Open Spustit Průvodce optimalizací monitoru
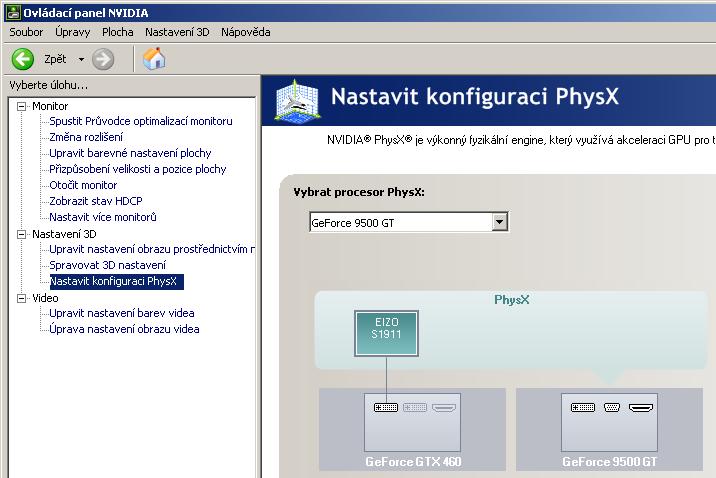Image resolution: width=716 pixels, height=478 pixels. click(141, 121)
